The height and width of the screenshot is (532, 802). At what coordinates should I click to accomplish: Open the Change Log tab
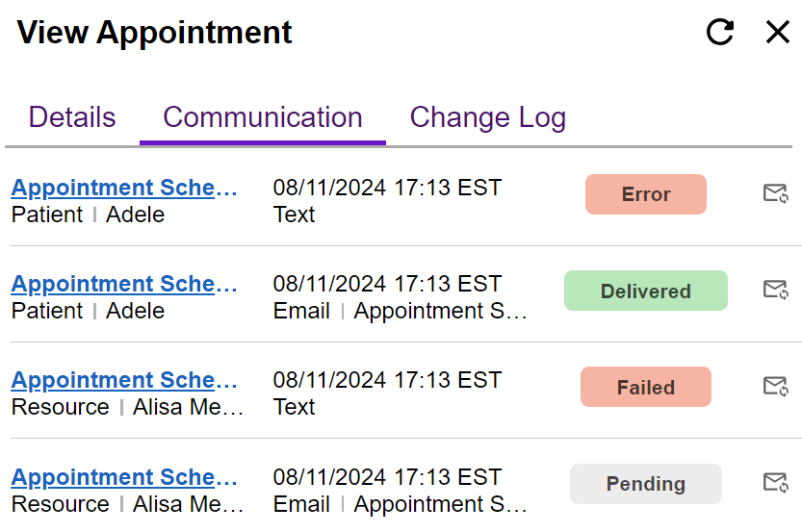[x=487, y=117]
